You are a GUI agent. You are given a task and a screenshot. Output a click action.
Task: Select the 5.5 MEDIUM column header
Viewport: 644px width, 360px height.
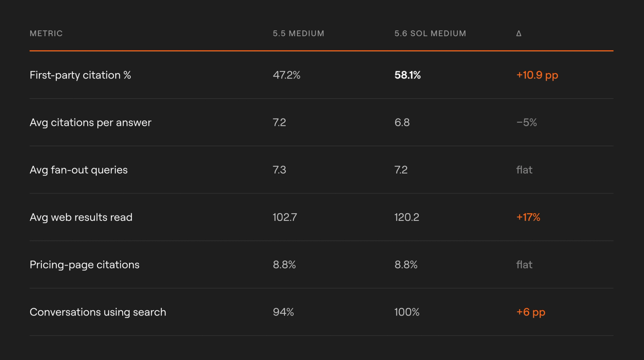tap(298, 34)
